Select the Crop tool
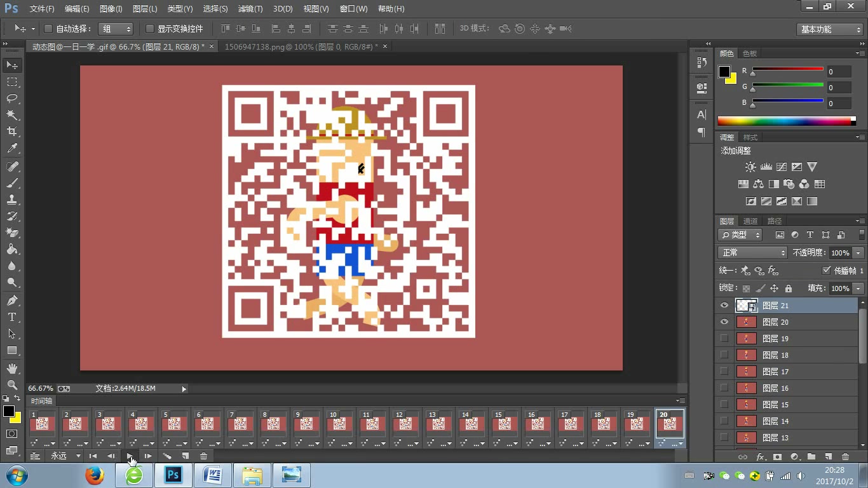 tap(12, 132)
